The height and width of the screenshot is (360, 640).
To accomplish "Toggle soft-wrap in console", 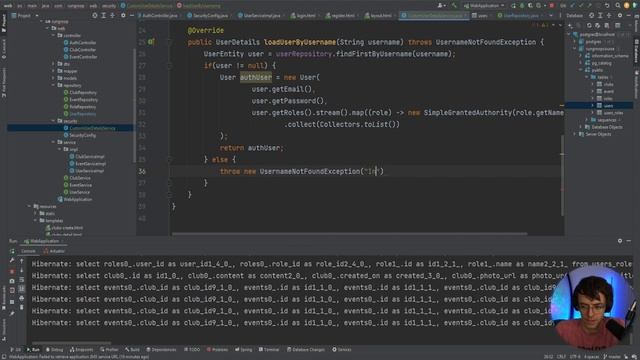I will tap(22, 280).
